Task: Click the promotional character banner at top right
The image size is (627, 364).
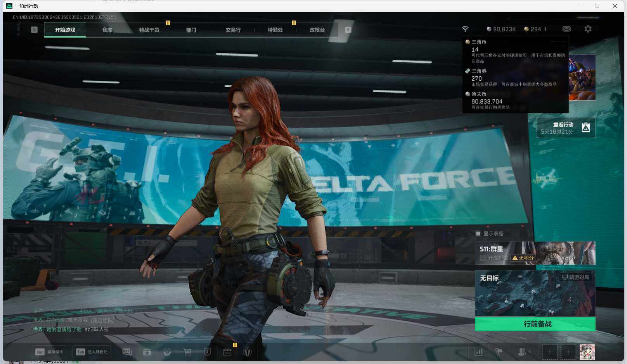Action: (582, 78)
